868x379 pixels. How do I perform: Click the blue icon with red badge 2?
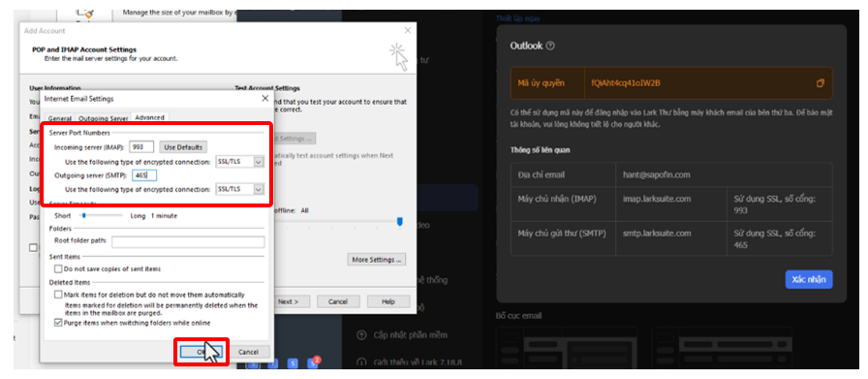[313, 363]
